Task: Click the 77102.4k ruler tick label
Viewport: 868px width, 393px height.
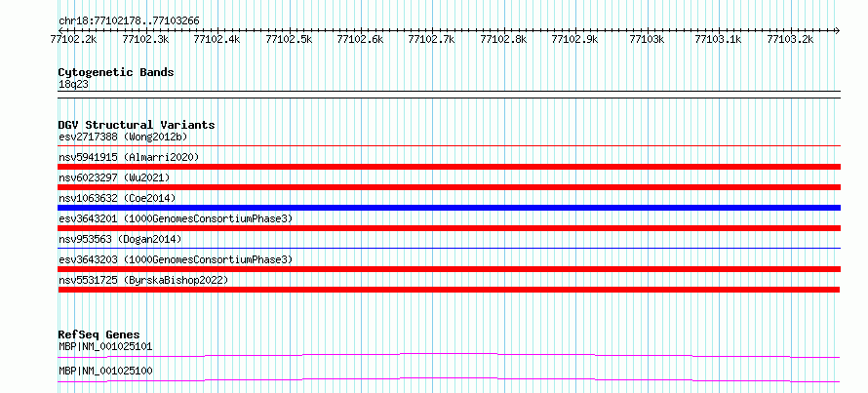Action: tap(217, 39)
